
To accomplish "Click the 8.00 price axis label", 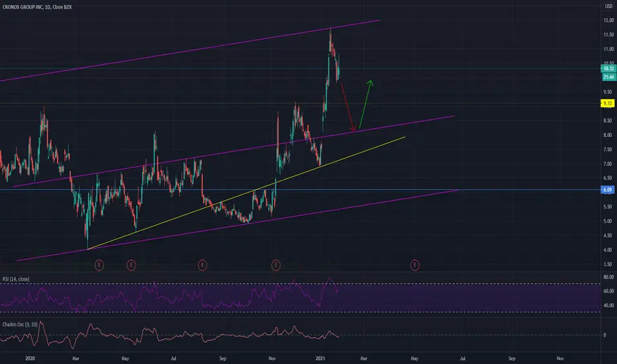I will (x=608, y=135).
